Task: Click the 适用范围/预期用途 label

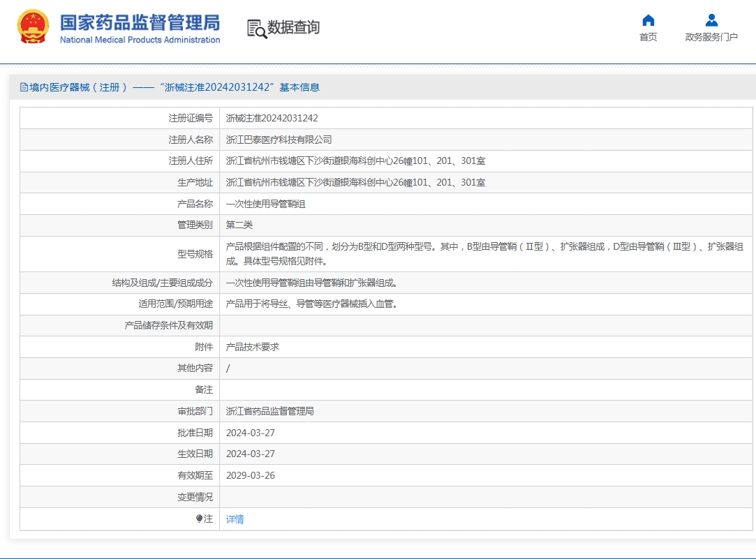Action: click(x=175, y=304)
